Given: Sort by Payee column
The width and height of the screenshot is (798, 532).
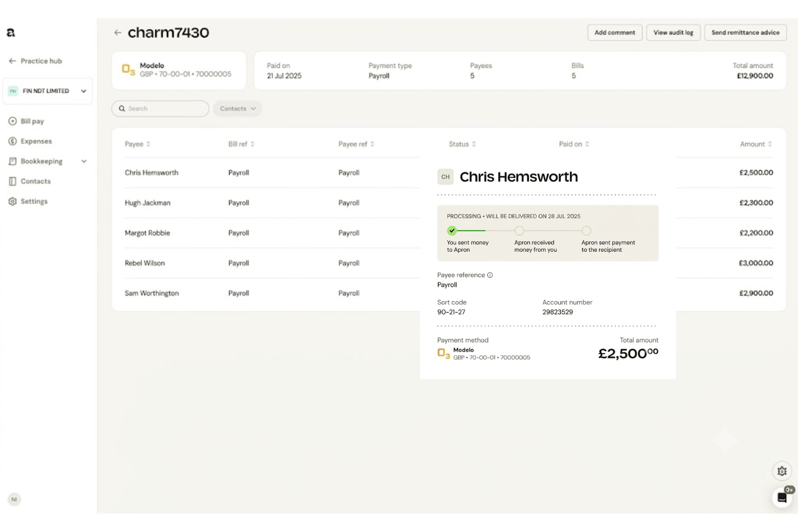Looking at the screenshot, I should coord(137,144).
